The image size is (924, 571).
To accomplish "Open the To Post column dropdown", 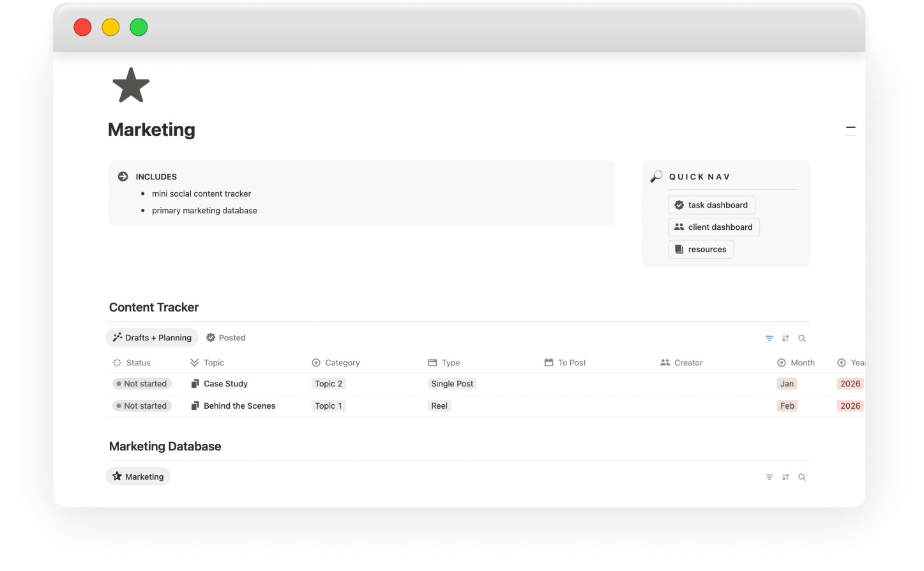I will coord(565,362).
